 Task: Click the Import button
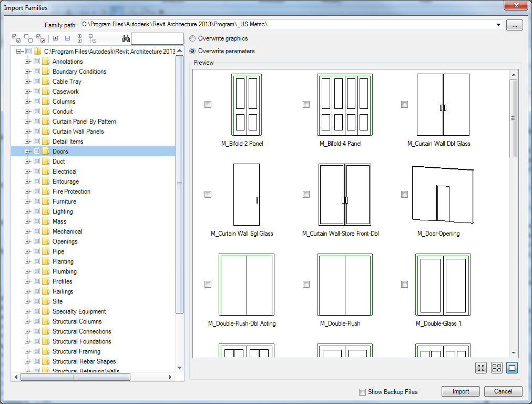tap(460, 391)
